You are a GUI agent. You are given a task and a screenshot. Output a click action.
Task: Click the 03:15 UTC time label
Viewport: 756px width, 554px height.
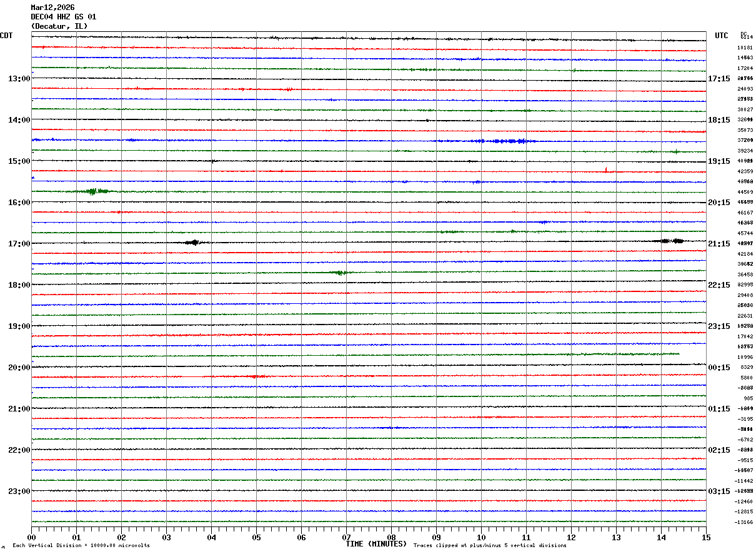point(719,491)
